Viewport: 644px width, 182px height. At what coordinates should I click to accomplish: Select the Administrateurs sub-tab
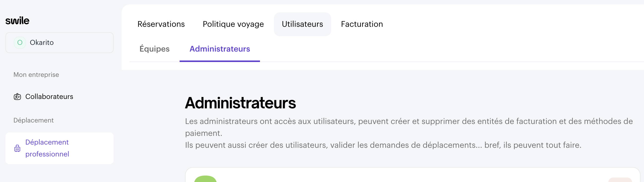click(220, 49)
